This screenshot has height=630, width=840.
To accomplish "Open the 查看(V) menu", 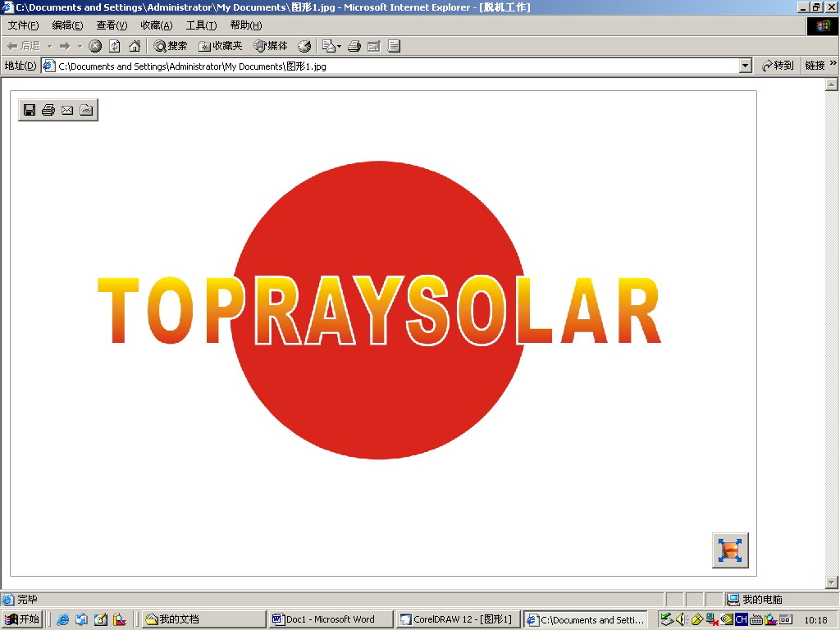I will 112,25.
